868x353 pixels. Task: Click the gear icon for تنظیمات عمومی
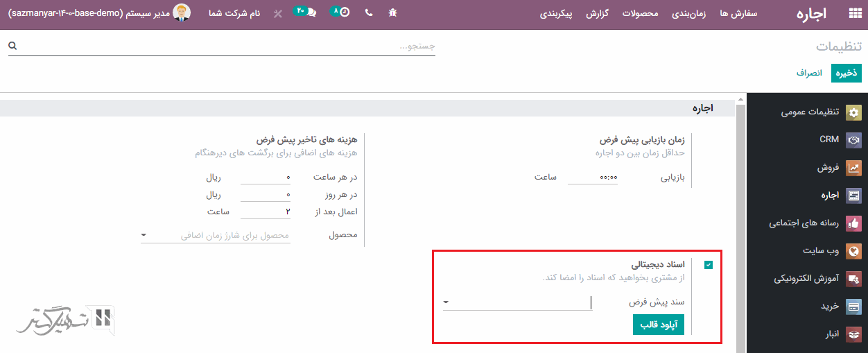855,112
